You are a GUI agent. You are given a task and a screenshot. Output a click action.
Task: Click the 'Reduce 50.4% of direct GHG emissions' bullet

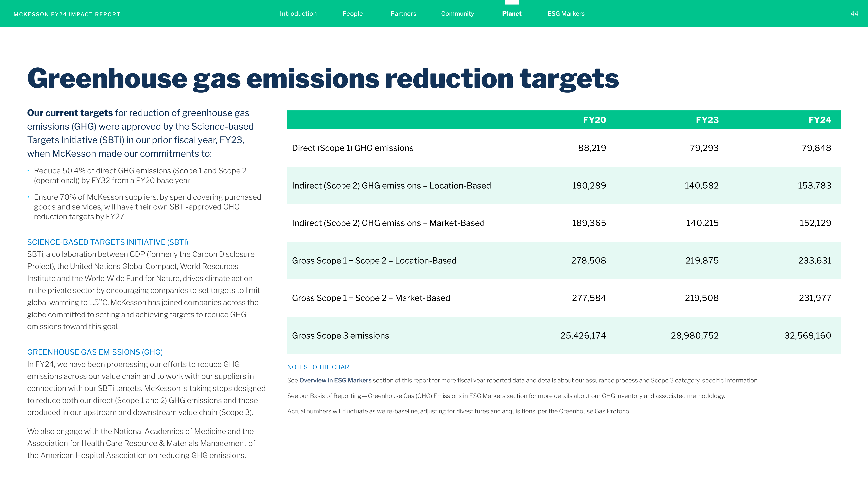click(140, 175)
